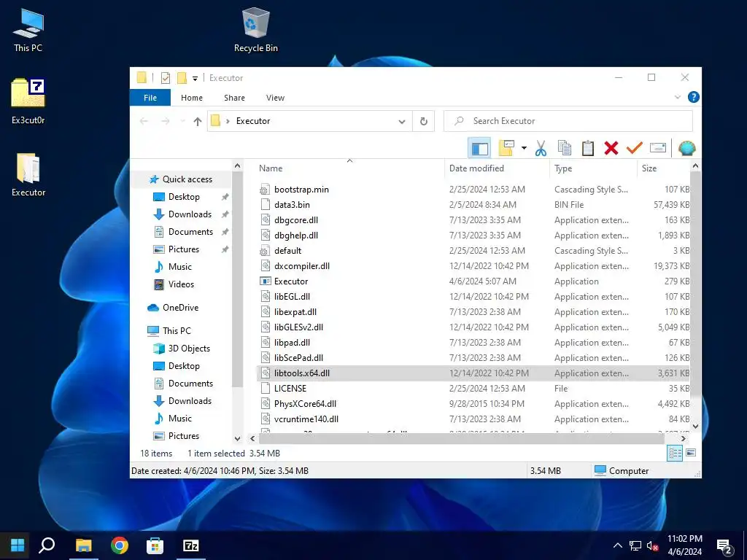This screenshot has width=747, height=560.
Task: Click the Cut scissors icon
Action: coord(541,149)
